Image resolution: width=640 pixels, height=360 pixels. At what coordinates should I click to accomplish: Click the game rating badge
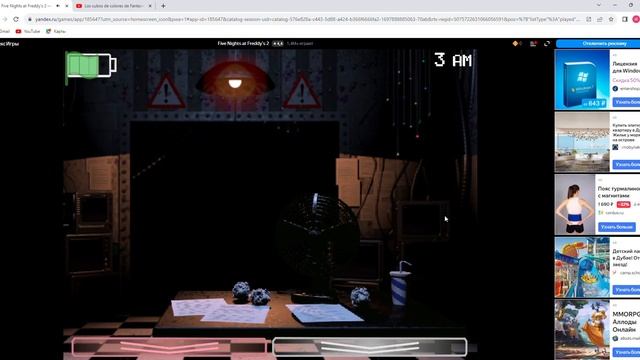coord(278,43)
